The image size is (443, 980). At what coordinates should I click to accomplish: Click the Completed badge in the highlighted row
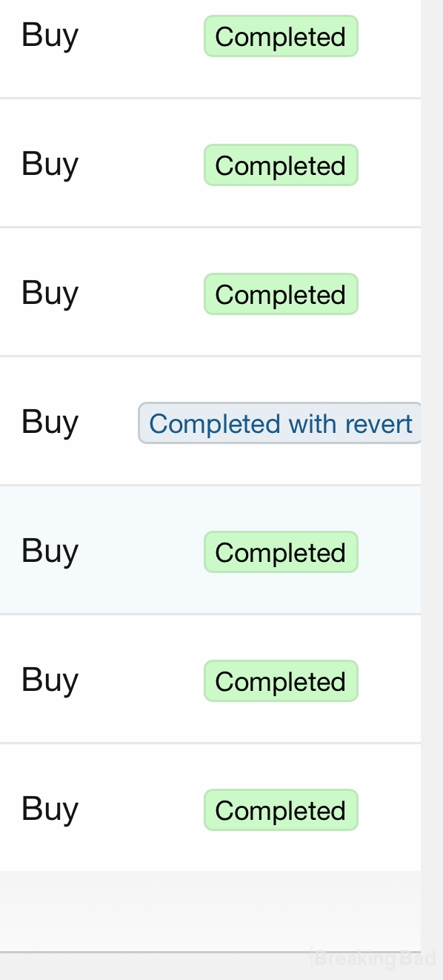coord(281,552)
